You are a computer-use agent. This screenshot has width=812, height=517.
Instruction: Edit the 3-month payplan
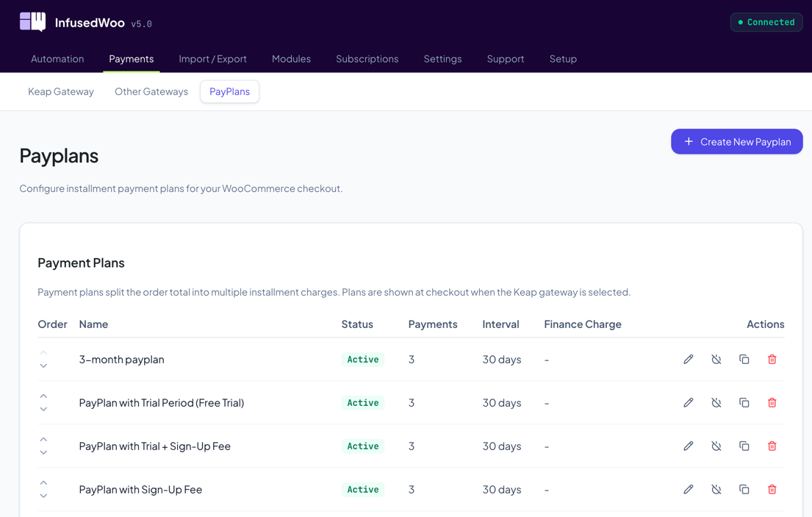[689, 359]
